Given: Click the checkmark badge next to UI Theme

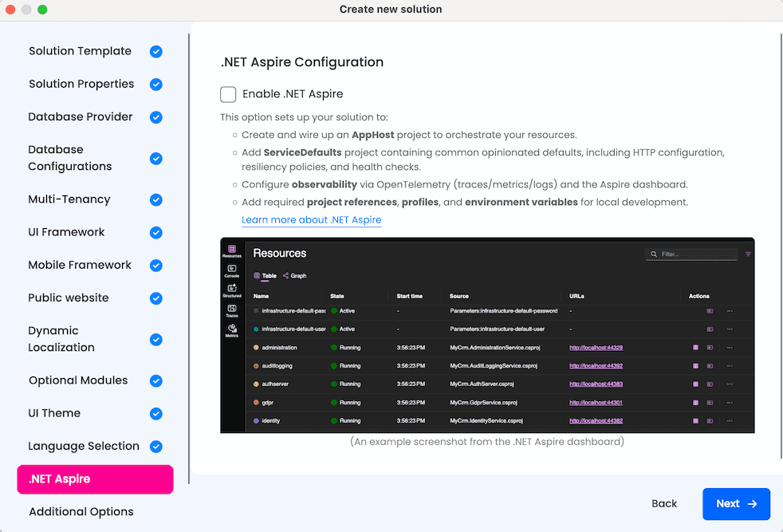Looking at the screenshot, I should (x=156, y=413).
